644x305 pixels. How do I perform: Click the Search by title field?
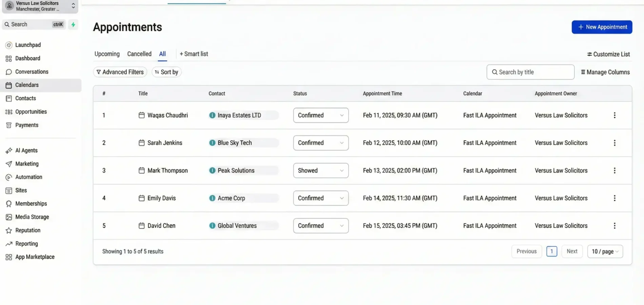coord(530,72)
